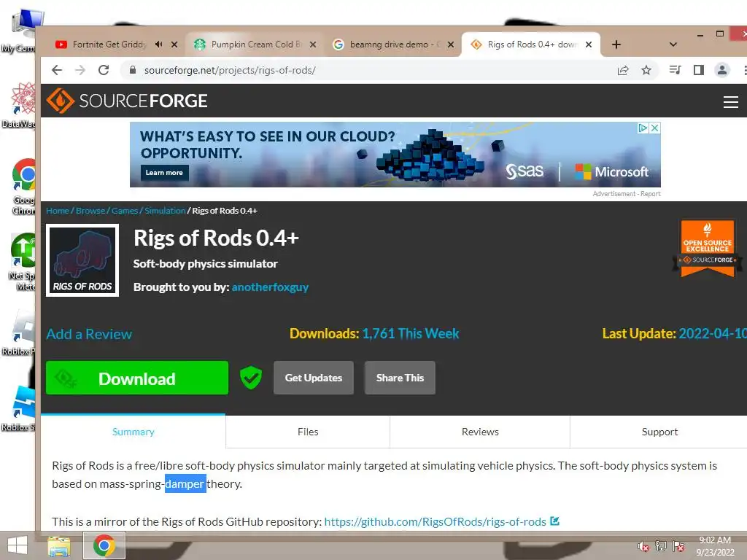Select the Net Speed Meter desktop icon

coord(22,262)
